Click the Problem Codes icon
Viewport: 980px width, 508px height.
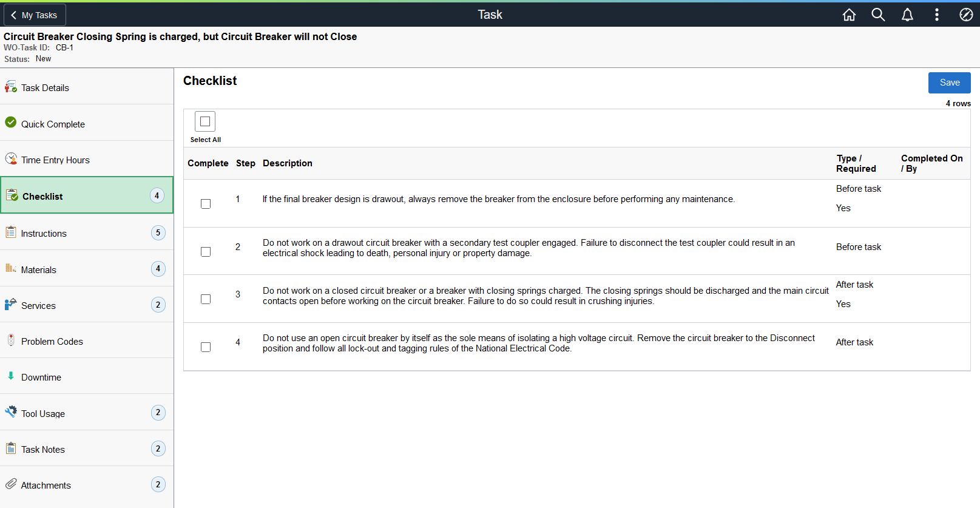click(x=11, y=340)
